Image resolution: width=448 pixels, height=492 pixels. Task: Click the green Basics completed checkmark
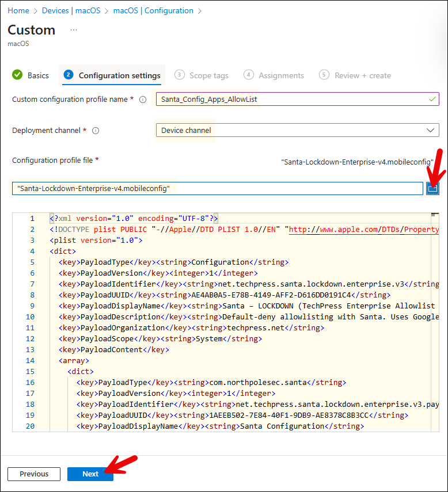[x=17, y=75]
